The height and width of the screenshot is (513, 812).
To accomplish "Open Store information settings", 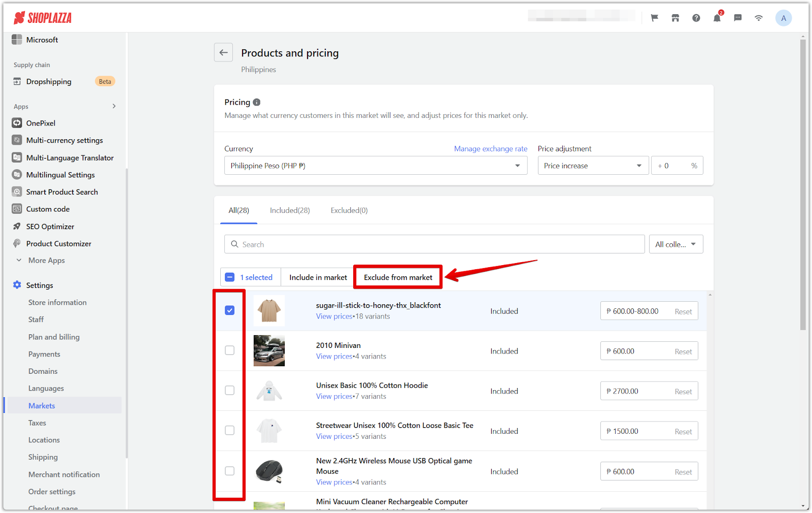I will pos(57,302).
